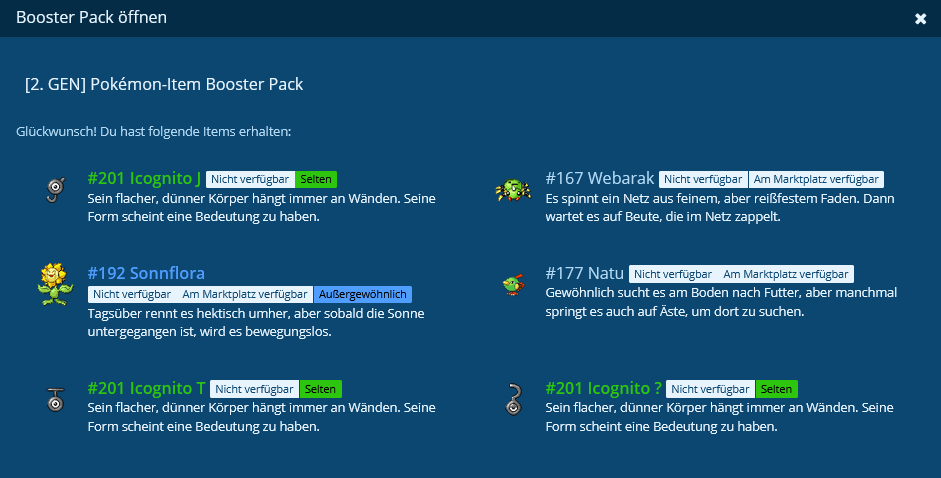Click the Außergewöhnlich badge on Sonnflora
The height and width of the screenshot is (478, 941).
click(x=363, y=294)
